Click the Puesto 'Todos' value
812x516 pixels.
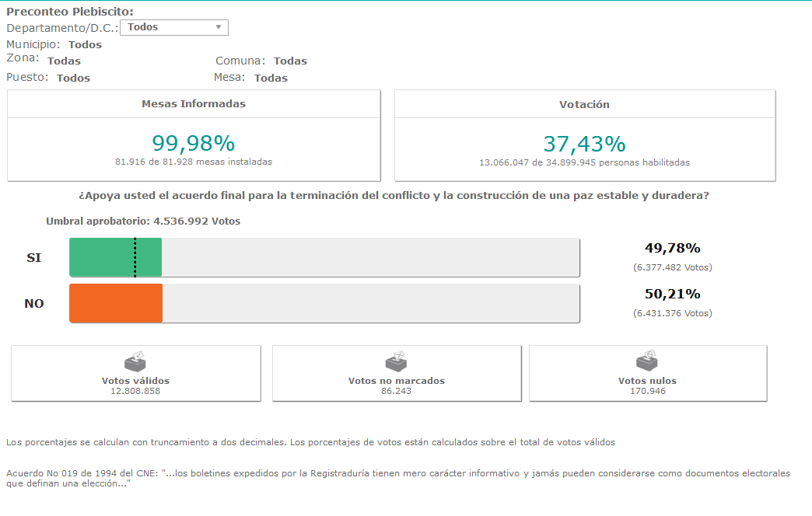(x=73, y=78)
